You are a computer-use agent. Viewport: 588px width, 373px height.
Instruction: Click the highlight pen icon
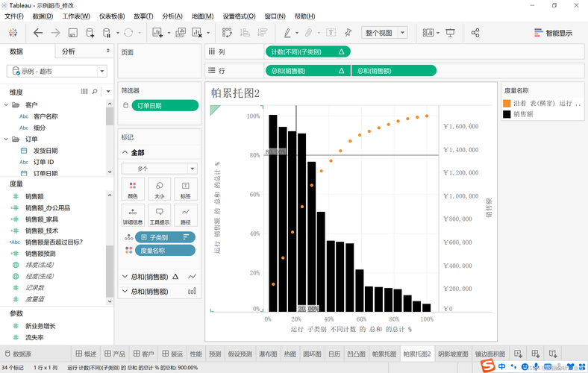click(287, 33)
